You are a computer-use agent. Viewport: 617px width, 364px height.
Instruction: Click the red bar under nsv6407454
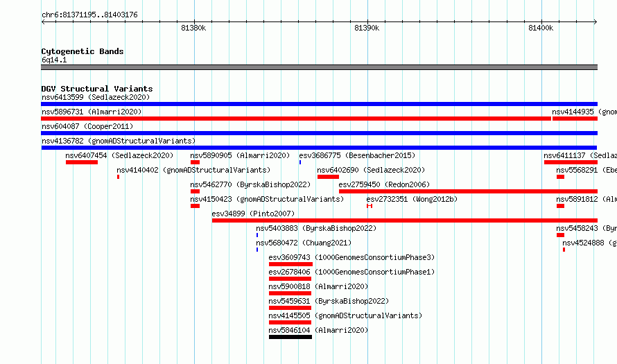click(x=82, y=162)
